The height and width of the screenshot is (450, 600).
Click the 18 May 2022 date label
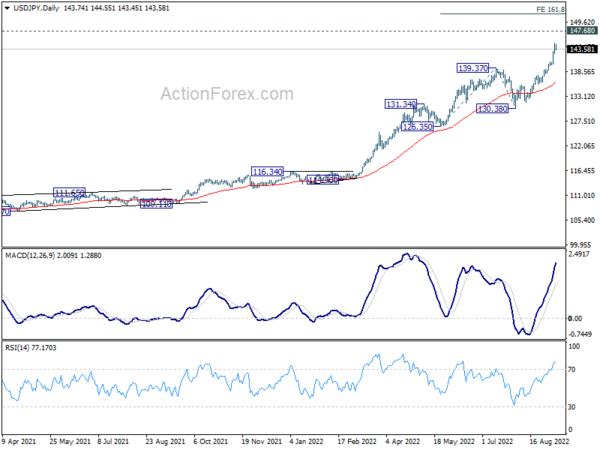(x=454, y=441)
